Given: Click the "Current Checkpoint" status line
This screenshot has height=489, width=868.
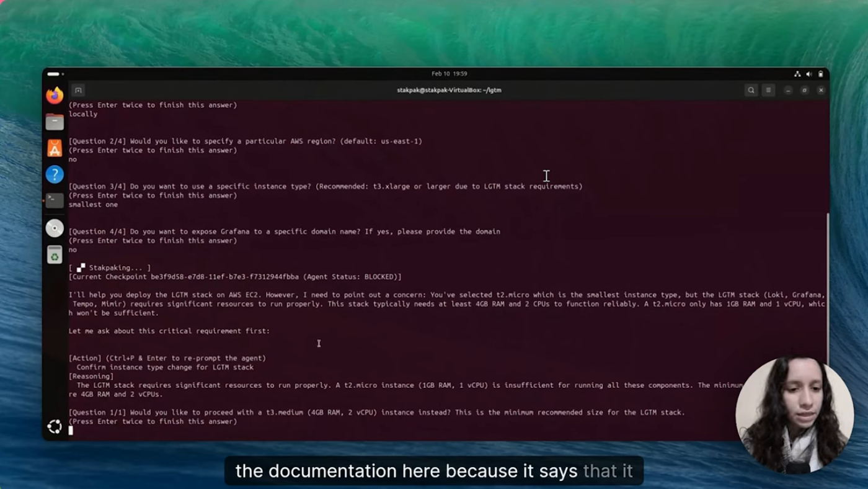Looking at the screenshot, I should click(x=235, y=277).
